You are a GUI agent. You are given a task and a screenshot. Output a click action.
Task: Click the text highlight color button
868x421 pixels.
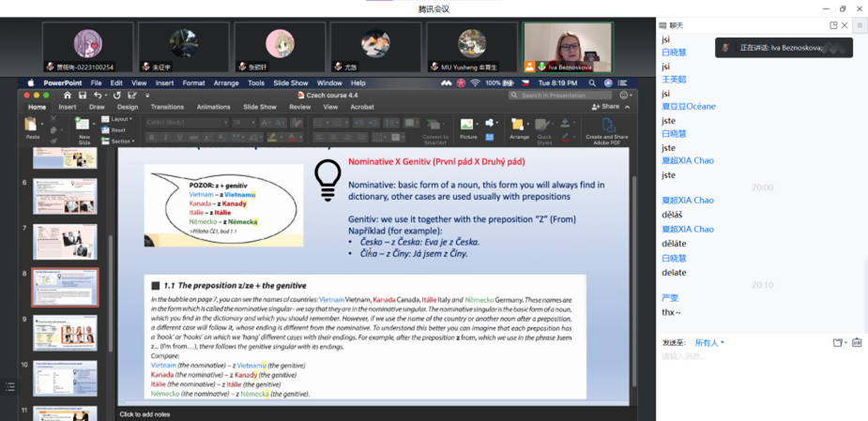click(x=272, y=137)
